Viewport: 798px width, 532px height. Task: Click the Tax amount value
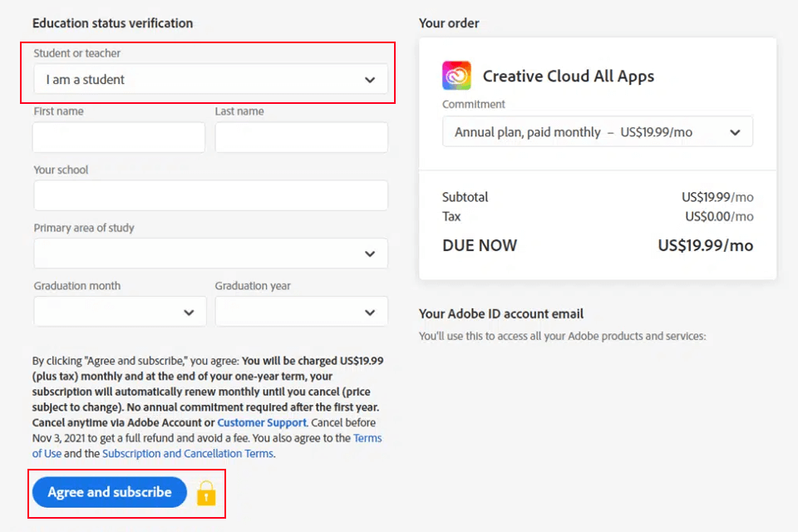point(719,217)
